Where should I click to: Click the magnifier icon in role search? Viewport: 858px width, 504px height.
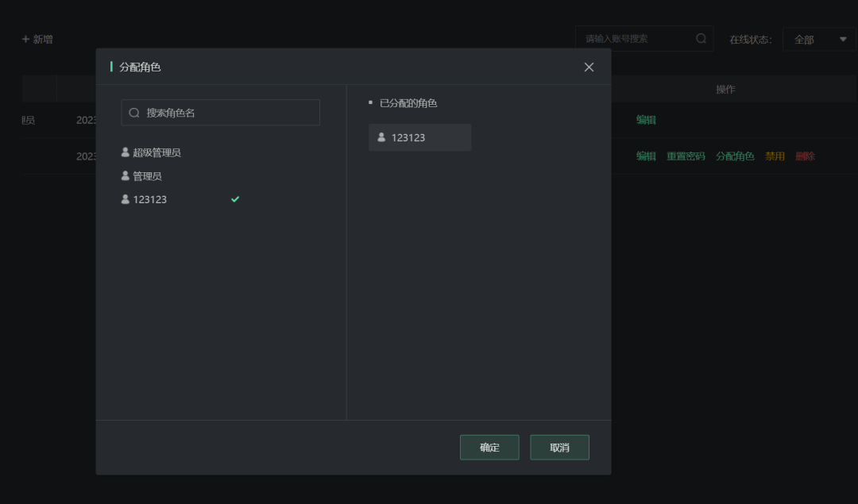[134, 113]
